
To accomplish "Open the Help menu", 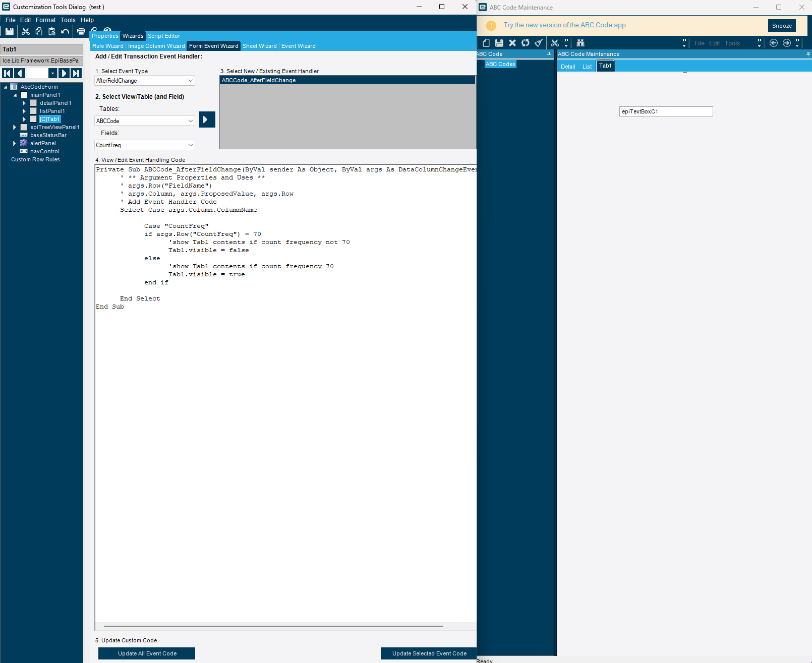I will tap(87, 20).
